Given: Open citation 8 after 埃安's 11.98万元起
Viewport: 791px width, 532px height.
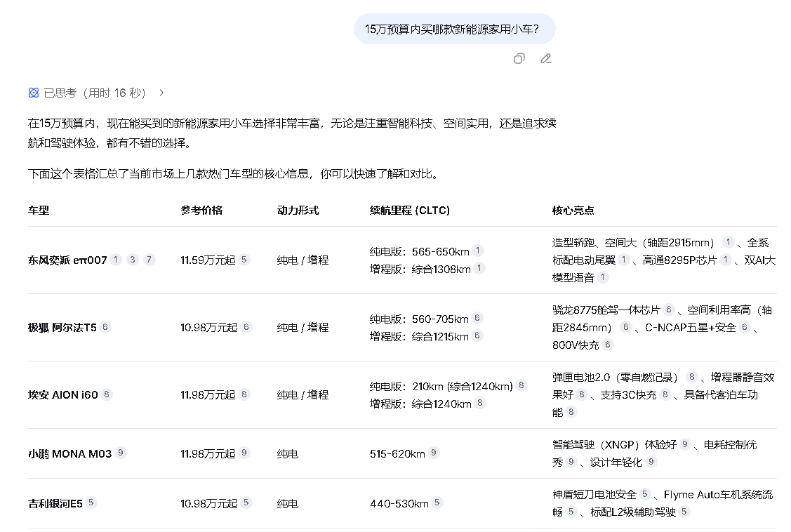Looking at the screenshot, I should [x=244, y=394].
